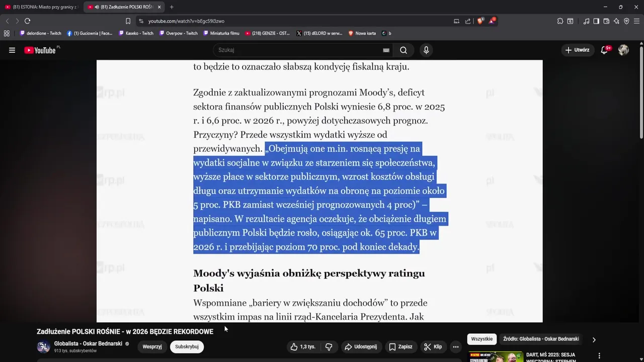The image size is (644, 362).
Task: Go forward in browser history
Action: pyautogui.click(x=17, y=21)
